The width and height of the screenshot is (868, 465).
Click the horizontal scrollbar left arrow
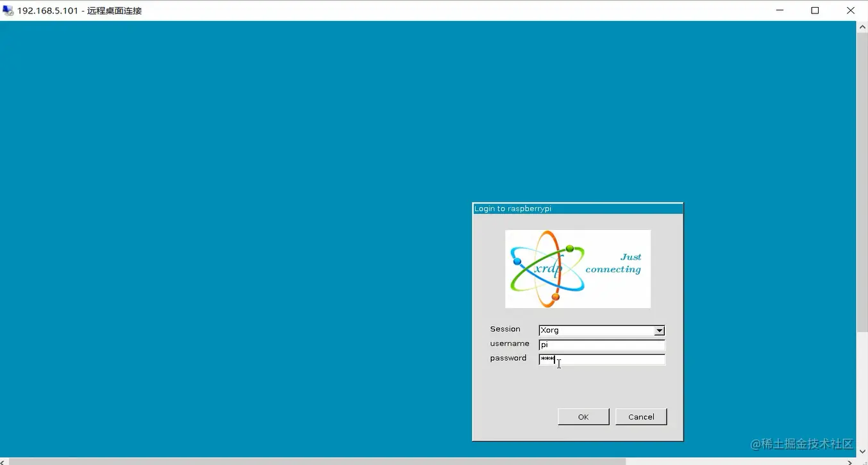tap(4, 461)
